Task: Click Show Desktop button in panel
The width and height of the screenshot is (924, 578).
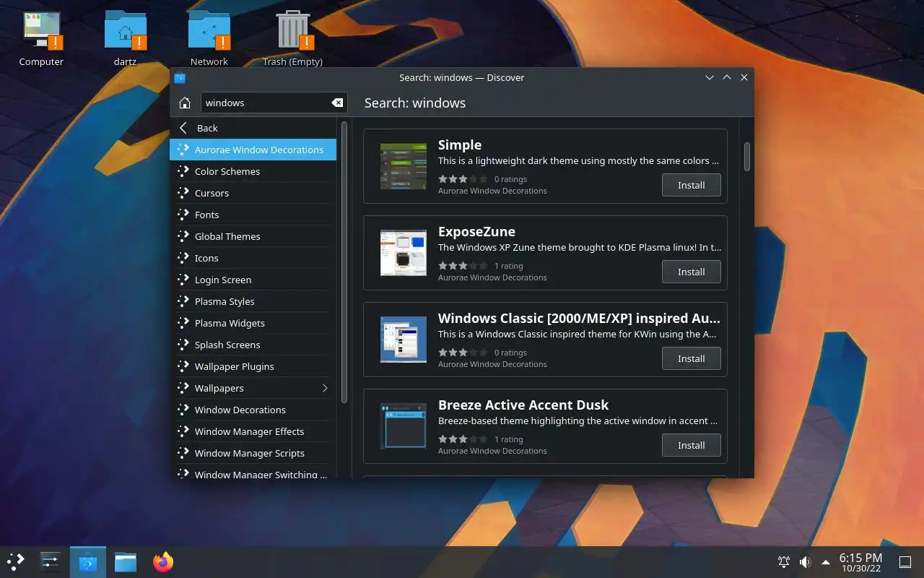Action: [x=905, y=562]
